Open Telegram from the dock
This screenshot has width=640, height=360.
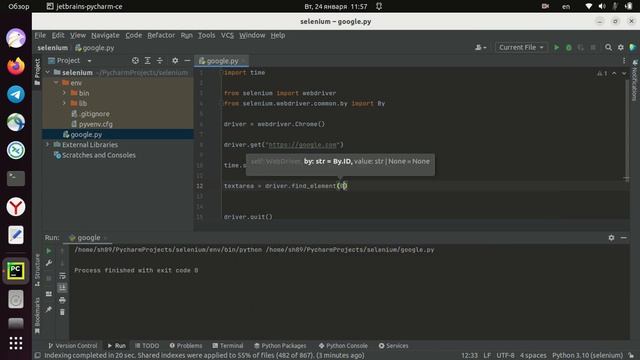click(16, 94)
